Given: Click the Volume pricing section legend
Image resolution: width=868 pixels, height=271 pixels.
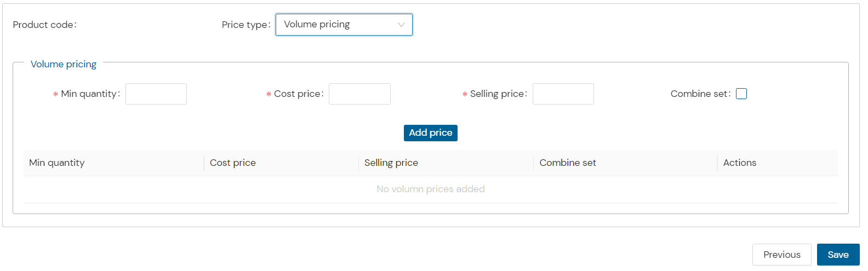Looking at the screenshot, I should pyautogui.click(x=64, y=64).
